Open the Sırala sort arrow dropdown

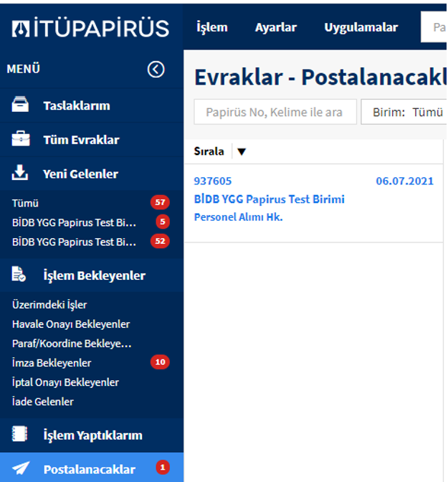242,151
